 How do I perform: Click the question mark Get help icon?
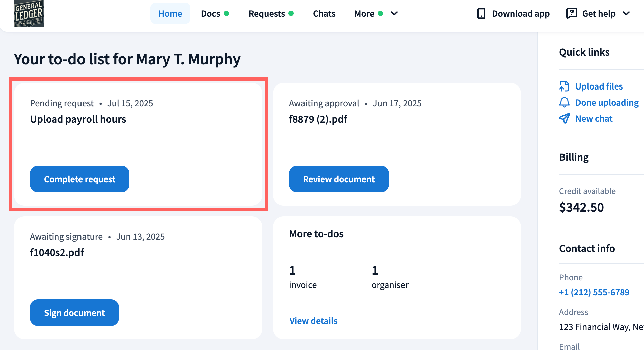(x=571, y=13)
